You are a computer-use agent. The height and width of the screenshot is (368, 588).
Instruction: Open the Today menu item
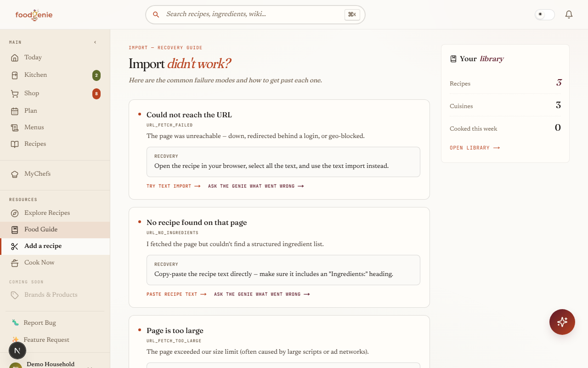(x=55, y=57)
